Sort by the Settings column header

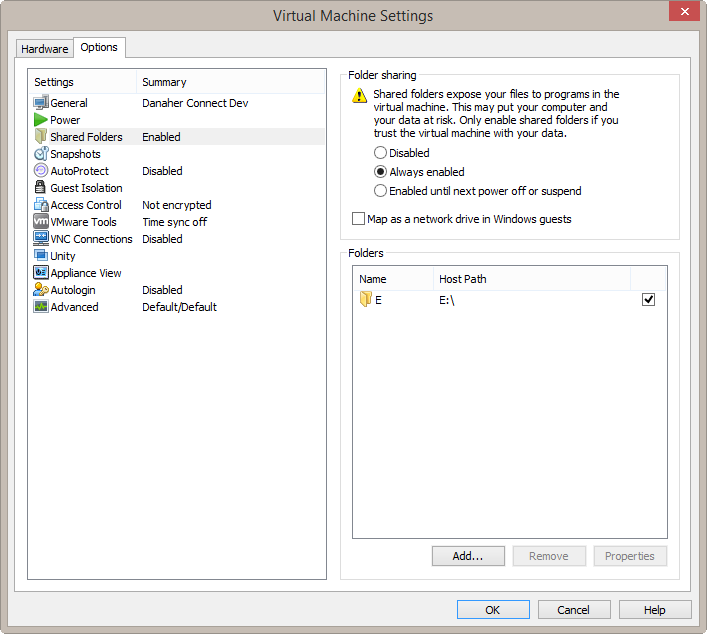[x=83, y=82]
